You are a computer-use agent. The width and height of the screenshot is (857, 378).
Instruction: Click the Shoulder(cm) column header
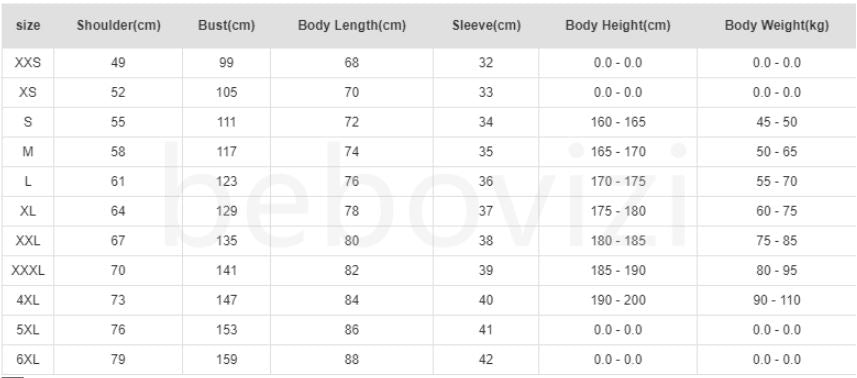tap(118, 26)
